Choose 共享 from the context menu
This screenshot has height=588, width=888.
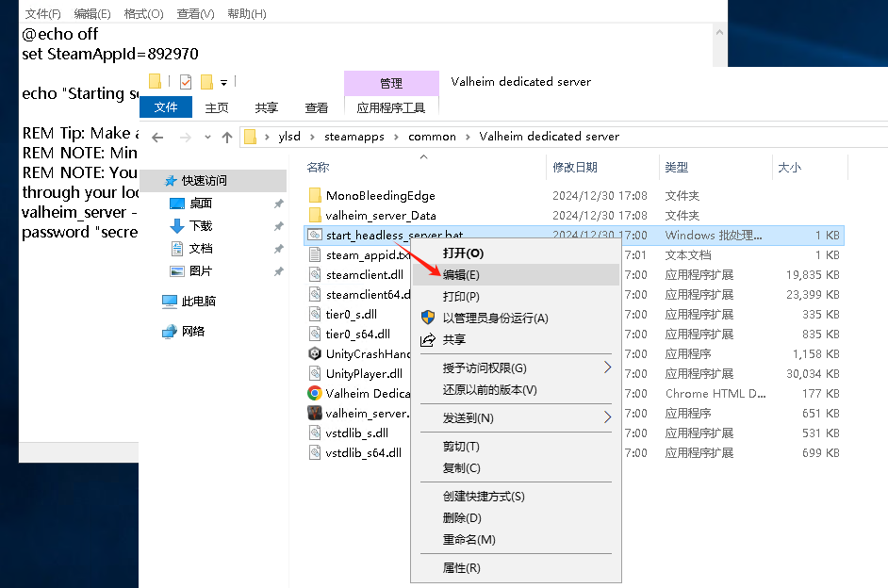tap(516, 339)
